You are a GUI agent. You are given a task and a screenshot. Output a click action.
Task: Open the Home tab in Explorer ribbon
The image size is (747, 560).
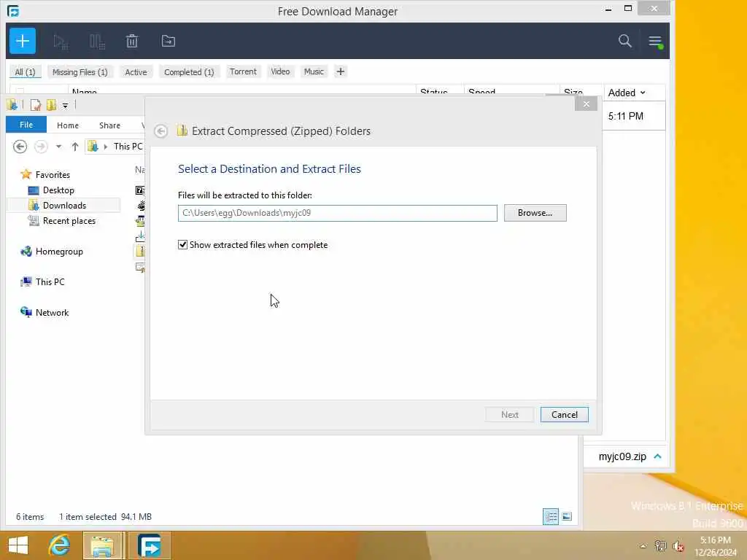click(68, 125)
